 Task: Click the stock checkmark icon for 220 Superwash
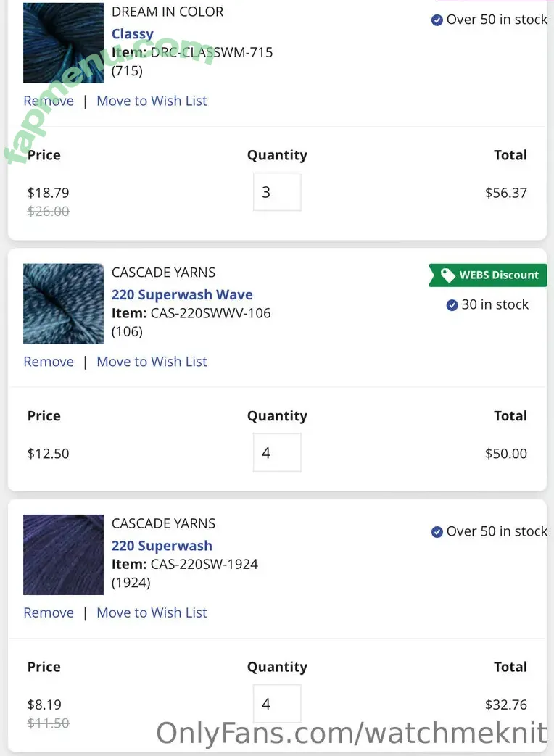(x=437, y=532)
